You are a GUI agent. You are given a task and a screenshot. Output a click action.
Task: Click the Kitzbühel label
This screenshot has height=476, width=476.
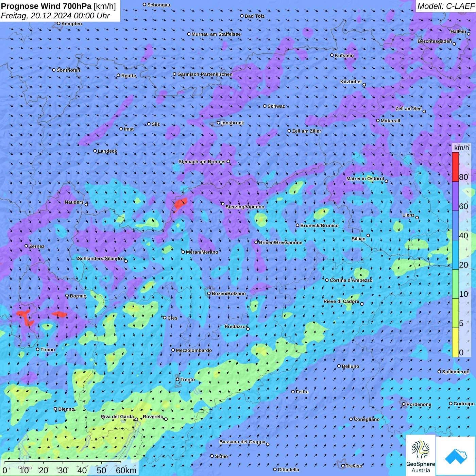351,82
